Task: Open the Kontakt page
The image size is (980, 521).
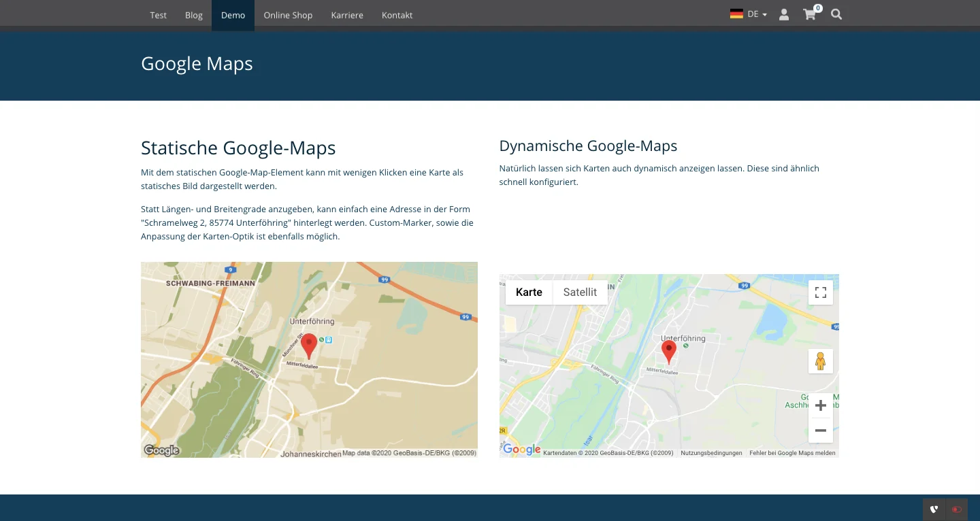Action: pyautogui.click(x=397, y=15)
